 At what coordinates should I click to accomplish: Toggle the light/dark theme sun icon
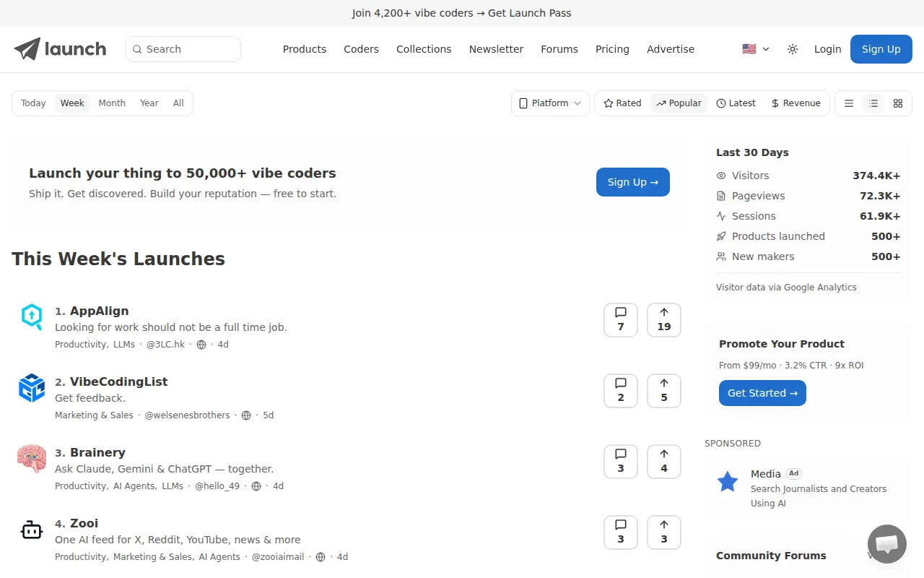click(793, 49)
